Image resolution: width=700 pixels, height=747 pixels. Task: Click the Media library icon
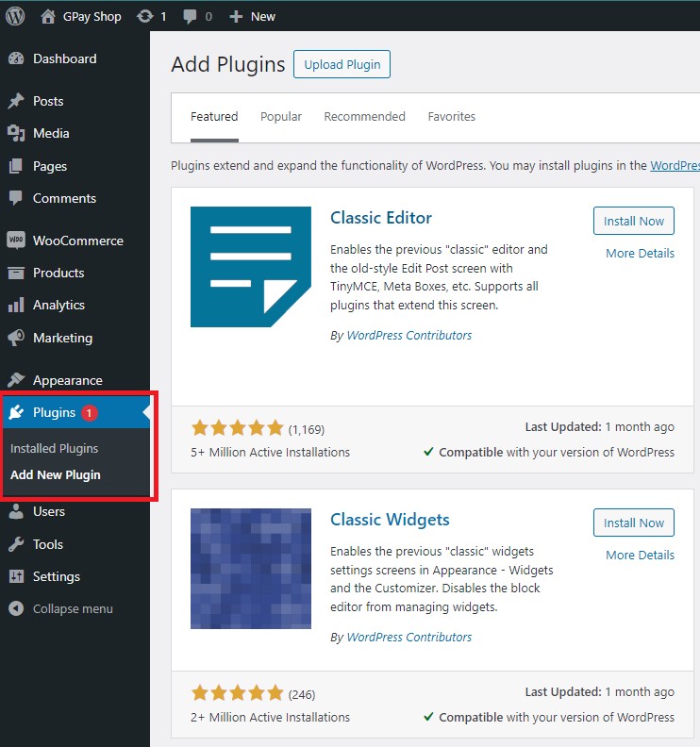(x=16, y=133)
